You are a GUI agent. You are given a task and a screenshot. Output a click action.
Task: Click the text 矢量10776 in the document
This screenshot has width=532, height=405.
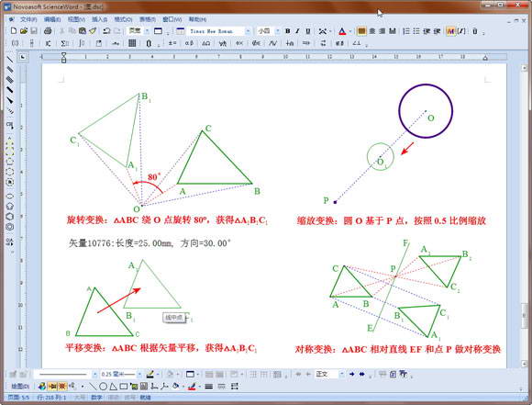[90, 243]
